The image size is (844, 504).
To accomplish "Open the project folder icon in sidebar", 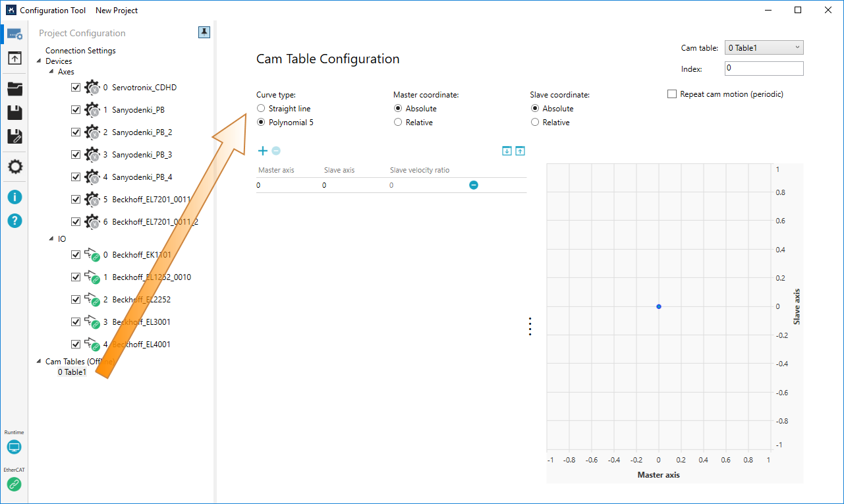I will pyautogui.click(x=14, y=89).
